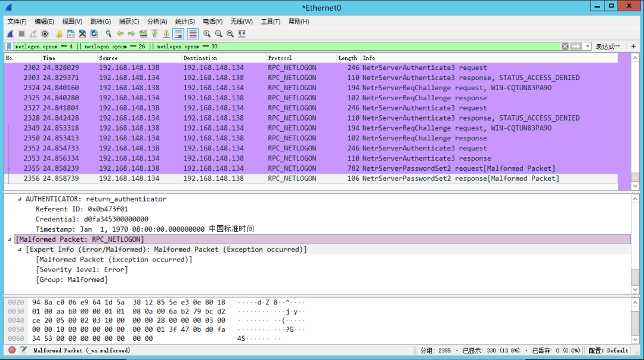The image size is (644, 360).
Task: Jump to the last packet
Action: (x=166, y=34)
